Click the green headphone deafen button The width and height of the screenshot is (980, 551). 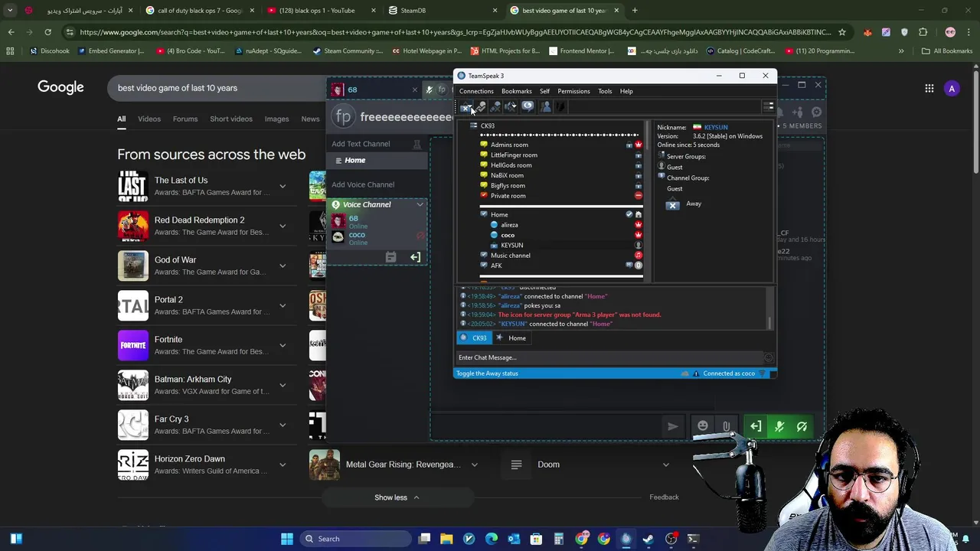click(x=802, y=426)
